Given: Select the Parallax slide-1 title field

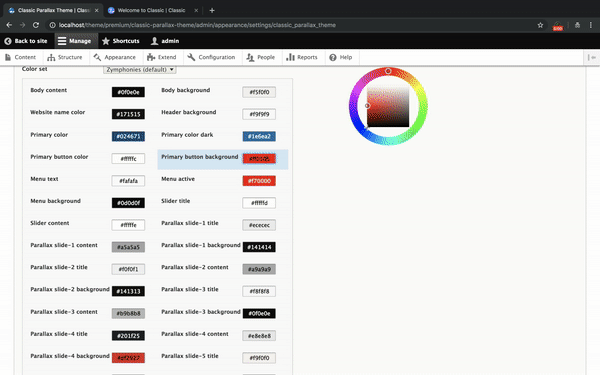Looking at the screenshot, I should tap(259, 225).
